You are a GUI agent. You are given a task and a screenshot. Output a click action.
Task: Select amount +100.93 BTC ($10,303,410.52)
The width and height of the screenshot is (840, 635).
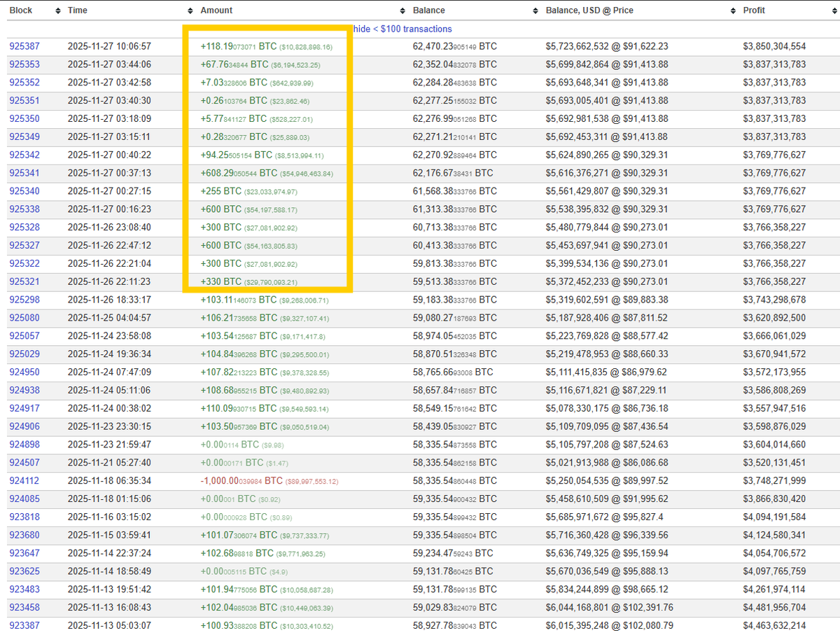267,626
